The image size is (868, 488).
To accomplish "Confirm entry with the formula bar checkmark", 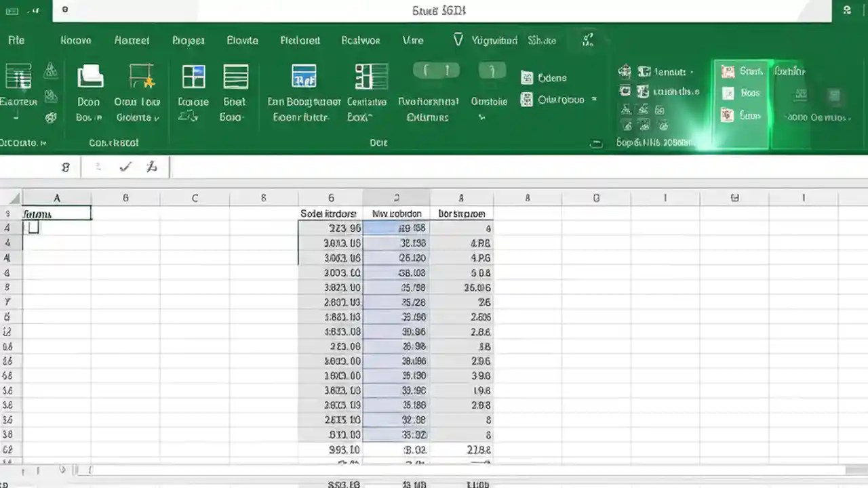I will pos(125,167).
